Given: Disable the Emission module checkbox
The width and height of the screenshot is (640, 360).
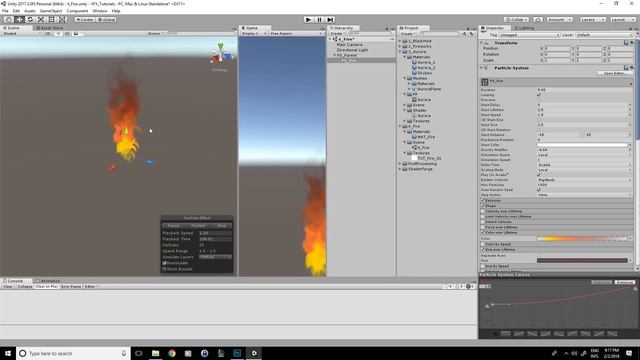Looking at the screenshot, I should (483, 200).
